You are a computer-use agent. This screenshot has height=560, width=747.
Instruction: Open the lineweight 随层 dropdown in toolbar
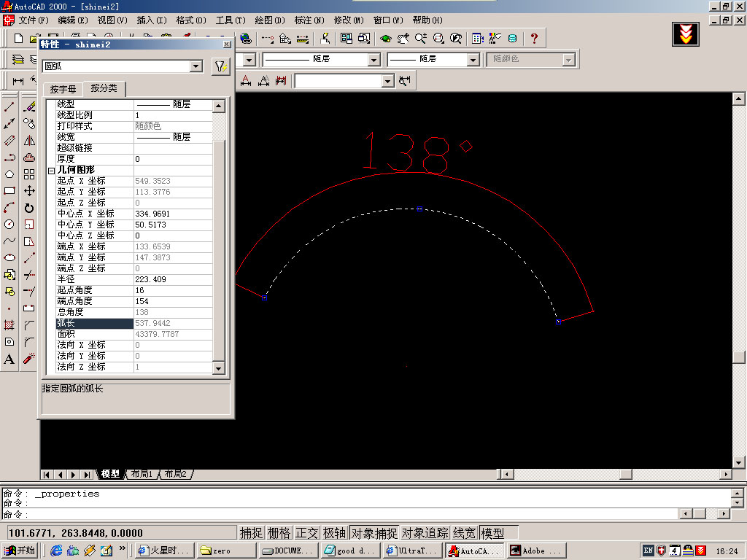click(x=473, y=60)
